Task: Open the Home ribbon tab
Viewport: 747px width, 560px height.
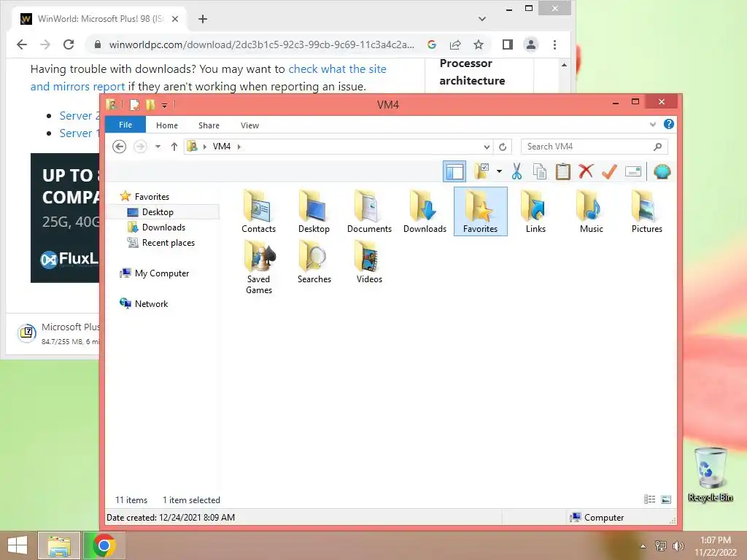Action: (167, 125)
